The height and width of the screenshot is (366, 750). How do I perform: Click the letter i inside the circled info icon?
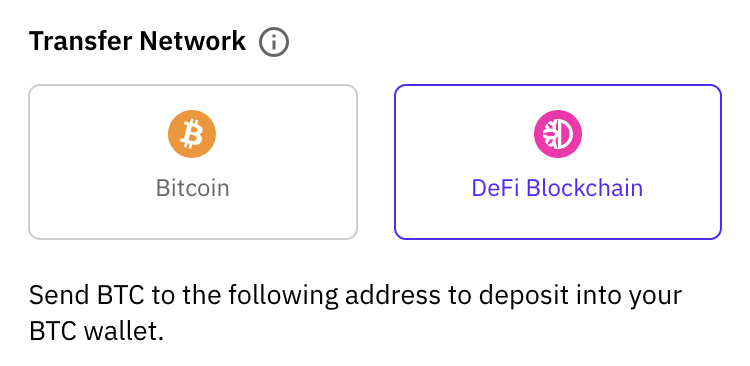click(274, 43)
